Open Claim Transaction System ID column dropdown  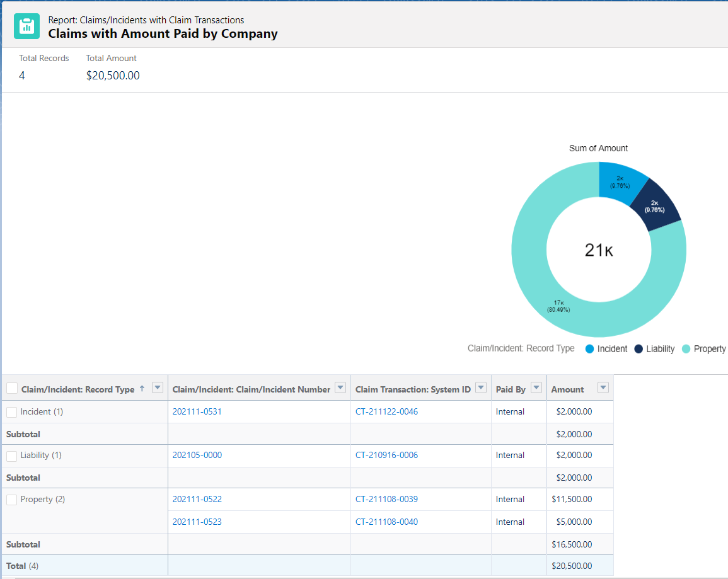(x=481, y=388)
